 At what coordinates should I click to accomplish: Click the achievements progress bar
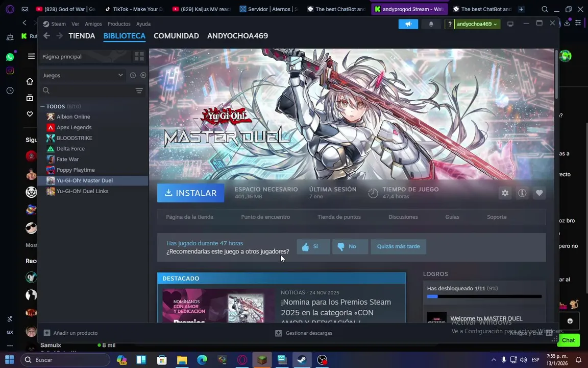[484, 296]
